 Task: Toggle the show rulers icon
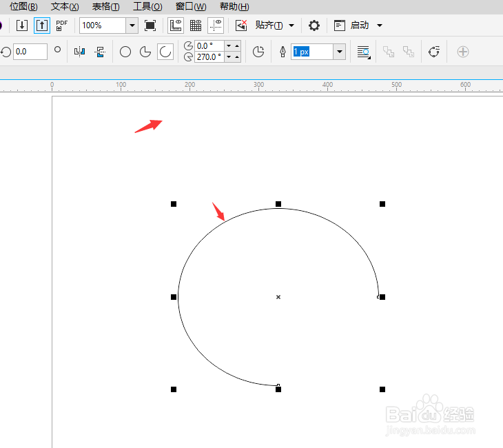point(176,26)
